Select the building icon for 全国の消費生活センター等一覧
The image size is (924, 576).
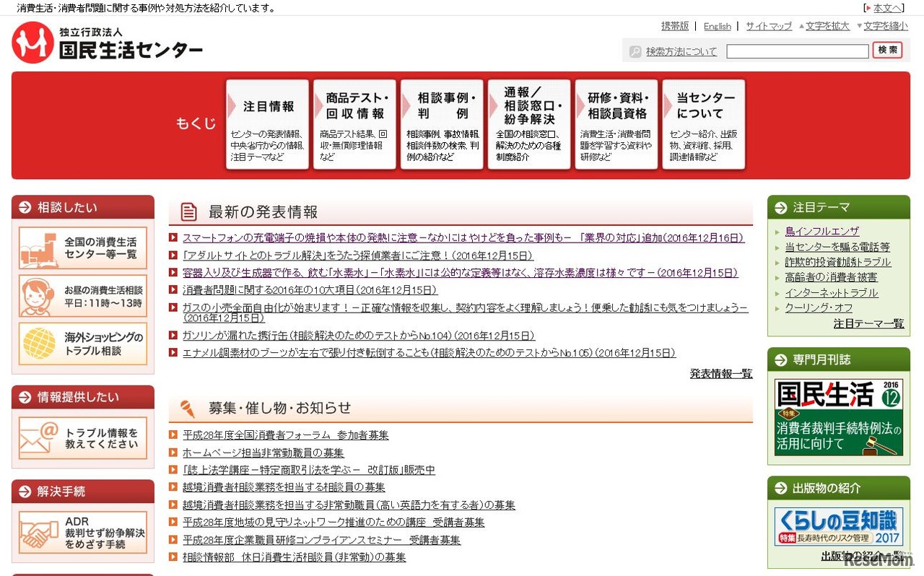[38, 248]
